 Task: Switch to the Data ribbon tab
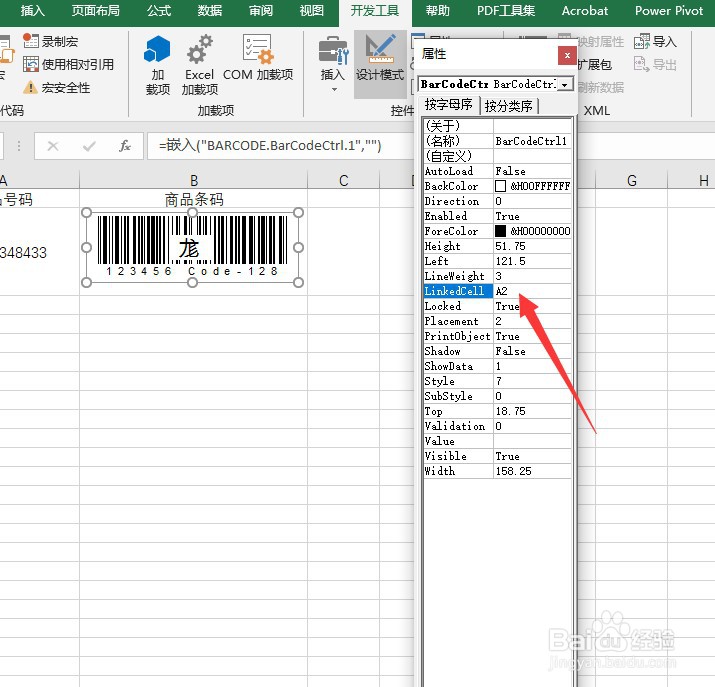(x=210, y=10)
